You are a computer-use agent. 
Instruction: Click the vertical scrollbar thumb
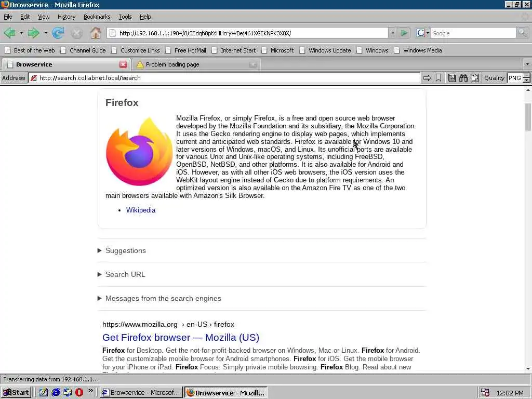click(x=528, y=117)
